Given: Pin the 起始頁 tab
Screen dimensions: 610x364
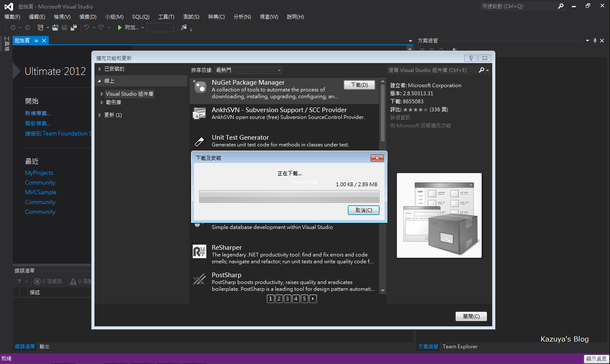Looking at the screenshot, I should (x=36, y=41).
